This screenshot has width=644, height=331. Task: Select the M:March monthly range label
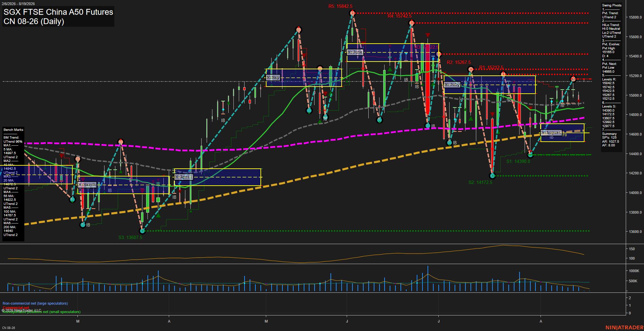[x=87, y=185]
